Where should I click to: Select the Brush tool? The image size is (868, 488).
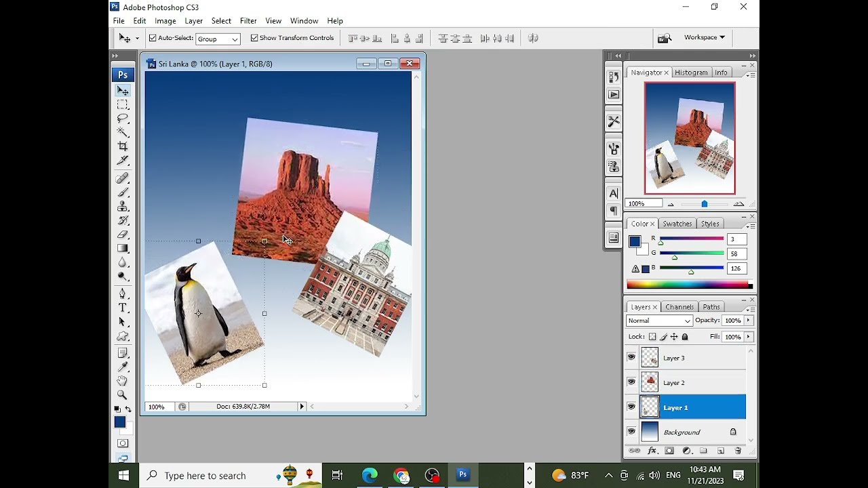tap(123, 192)
